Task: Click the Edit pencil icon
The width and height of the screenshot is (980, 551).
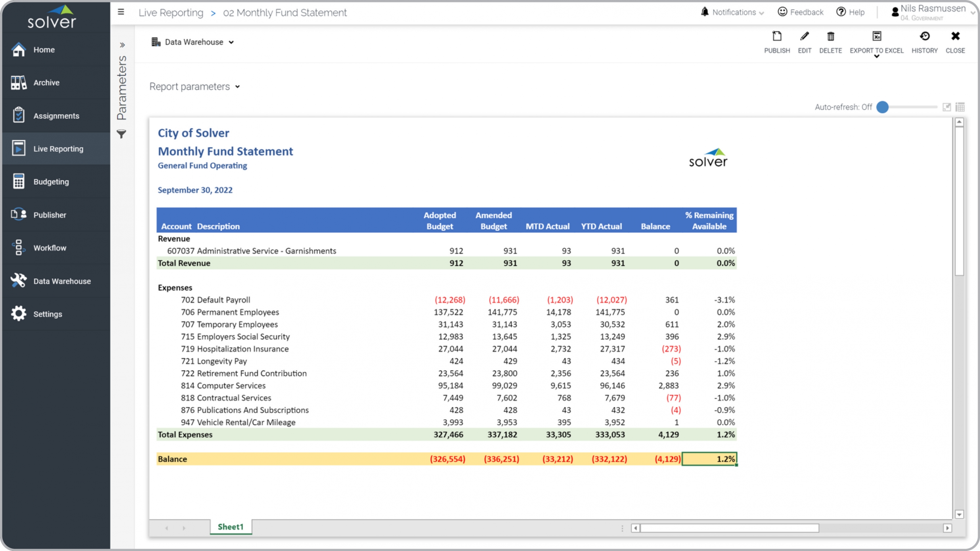Action: pyautogui.click(x=804, y=37)
